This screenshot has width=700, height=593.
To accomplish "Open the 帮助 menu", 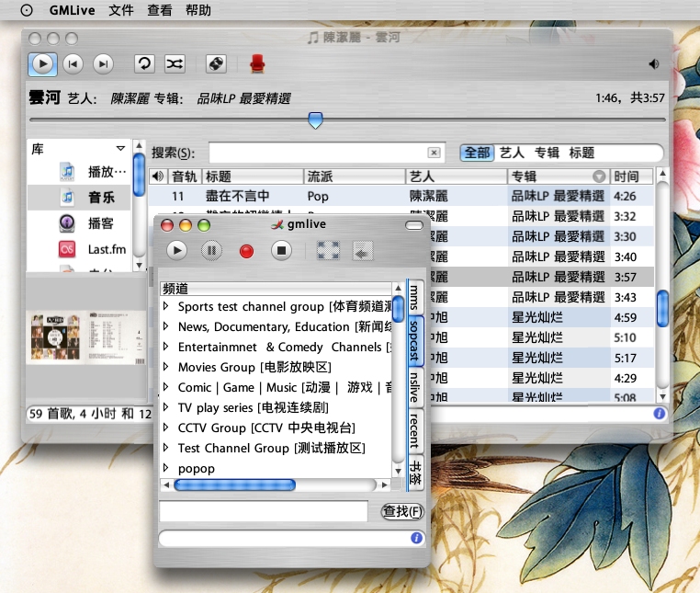I will (x=198, y=10).
